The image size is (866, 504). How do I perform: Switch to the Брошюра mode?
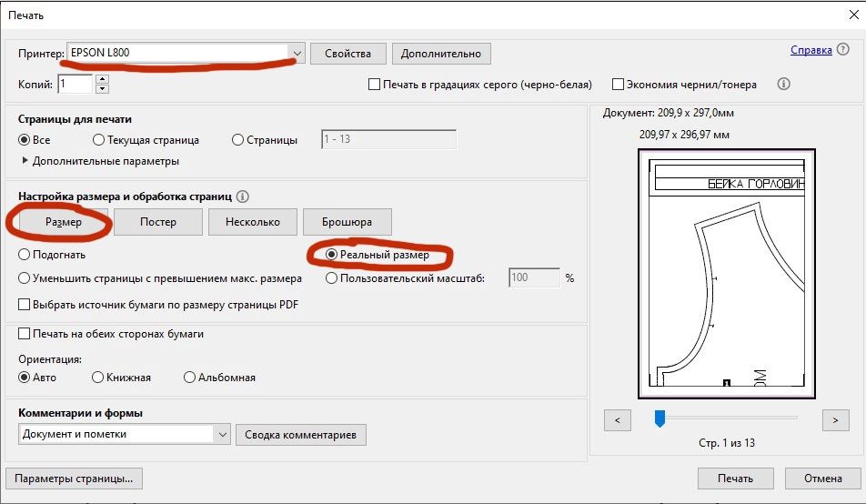pos(346,222)
